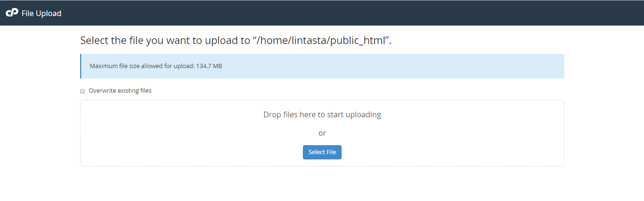Click the "Drop files here to start uploading" text
The height and width of the screenshot is (201, 644).
coord(322,114)
